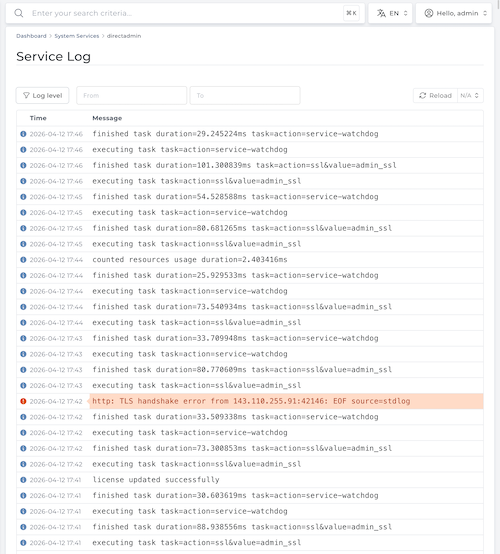Select message finished task duration=73.540934ms
The height and width of the screenshot is (554, 500).
click(x=242, y=307)
